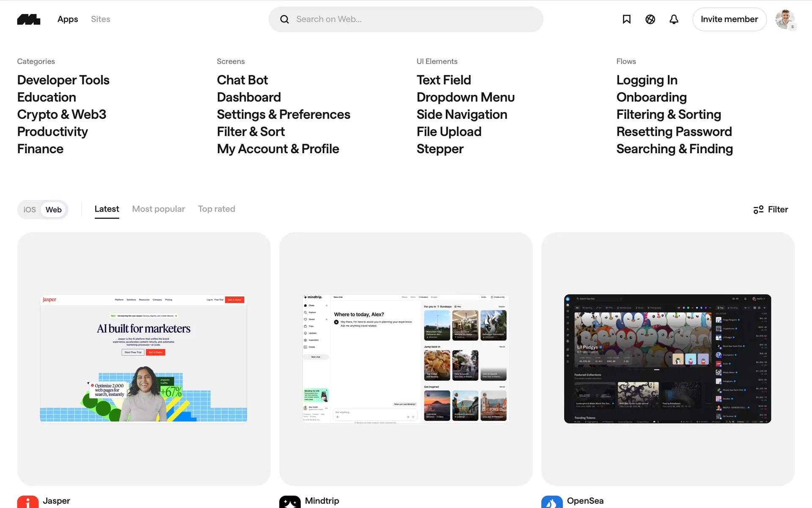Click the Invite member button

[729, 19]
